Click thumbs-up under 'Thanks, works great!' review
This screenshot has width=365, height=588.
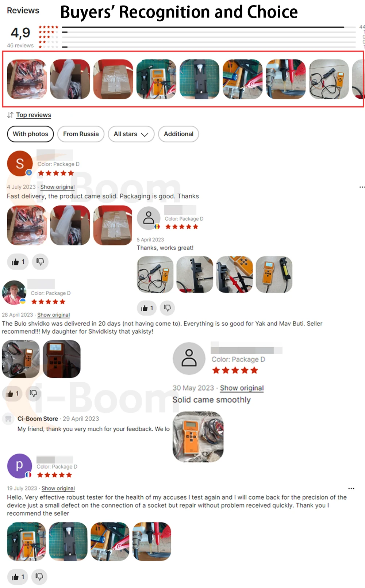pos(147,308)
